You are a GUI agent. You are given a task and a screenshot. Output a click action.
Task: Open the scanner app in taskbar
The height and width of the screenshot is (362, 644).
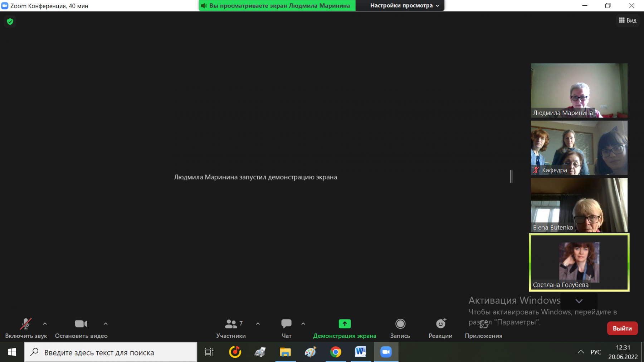coord(260,352)
